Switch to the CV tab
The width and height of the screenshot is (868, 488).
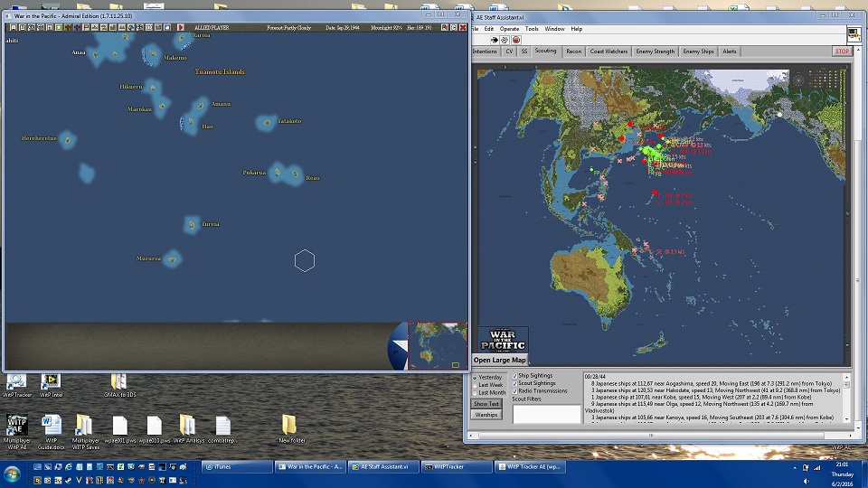[x=509, y=52]
